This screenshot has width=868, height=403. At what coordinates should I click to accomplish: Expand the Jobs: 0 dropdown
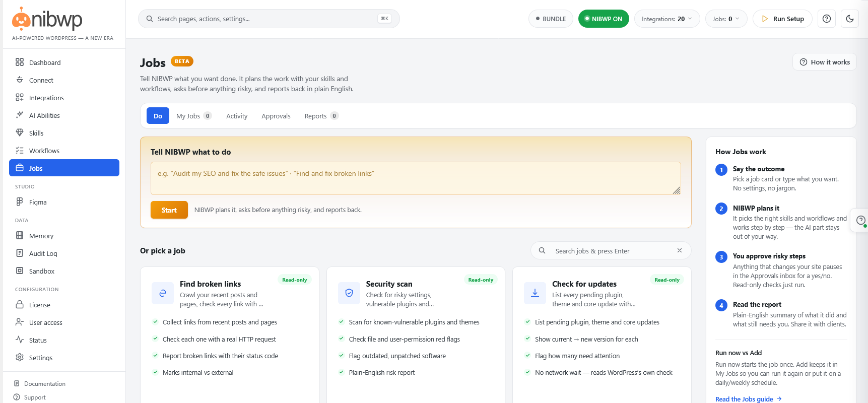(726, 19)
